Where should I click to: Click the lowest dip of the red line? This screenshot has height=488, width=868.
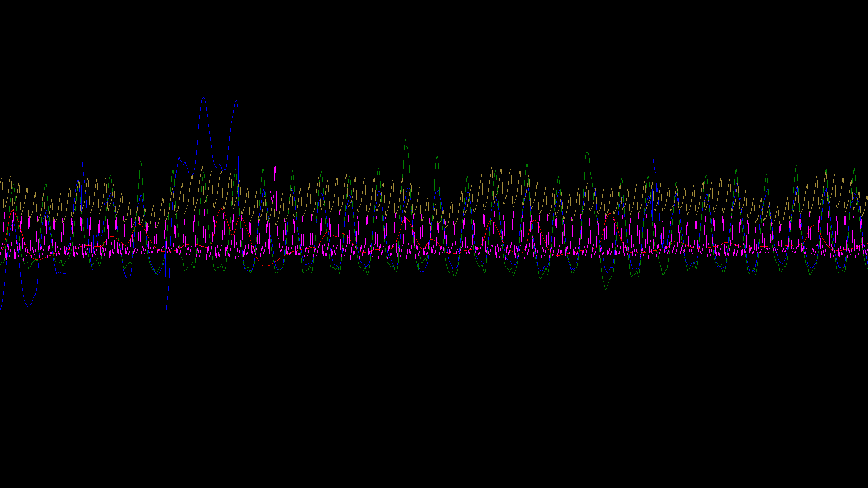(266, 266)
